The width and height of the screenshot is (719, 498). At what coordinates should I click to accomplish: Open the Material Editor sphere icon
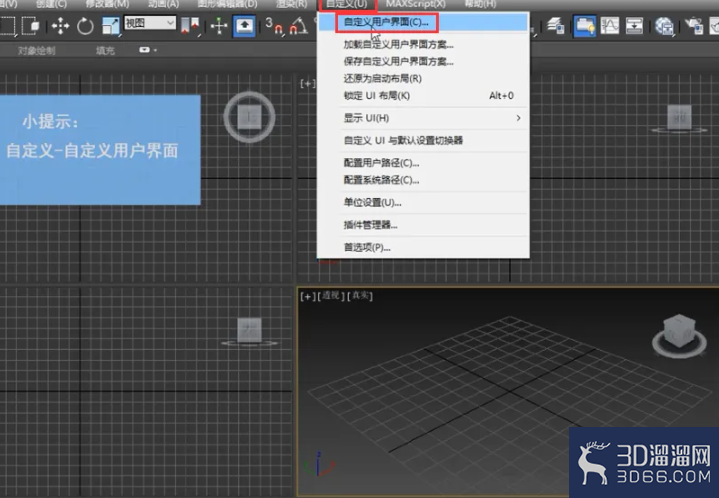pos(664,26)
